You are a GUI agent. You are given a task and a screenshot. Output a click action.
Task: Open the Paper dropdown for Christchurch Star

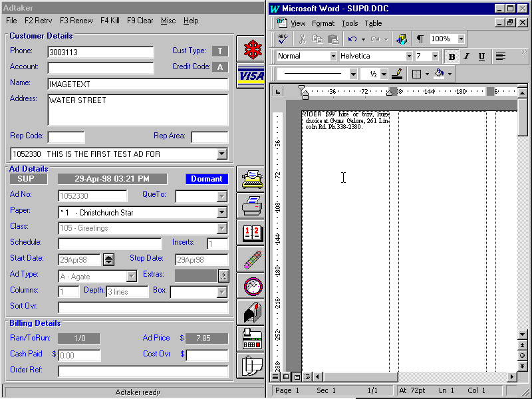click(x=221, y=212)
